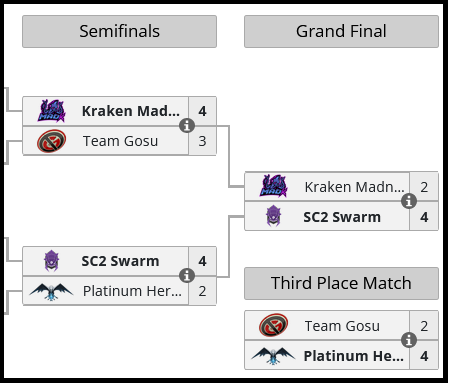Screen dimensions: 449x385
Task: Open Team Gosu name in semifinals
Action: tap(120, 141)
